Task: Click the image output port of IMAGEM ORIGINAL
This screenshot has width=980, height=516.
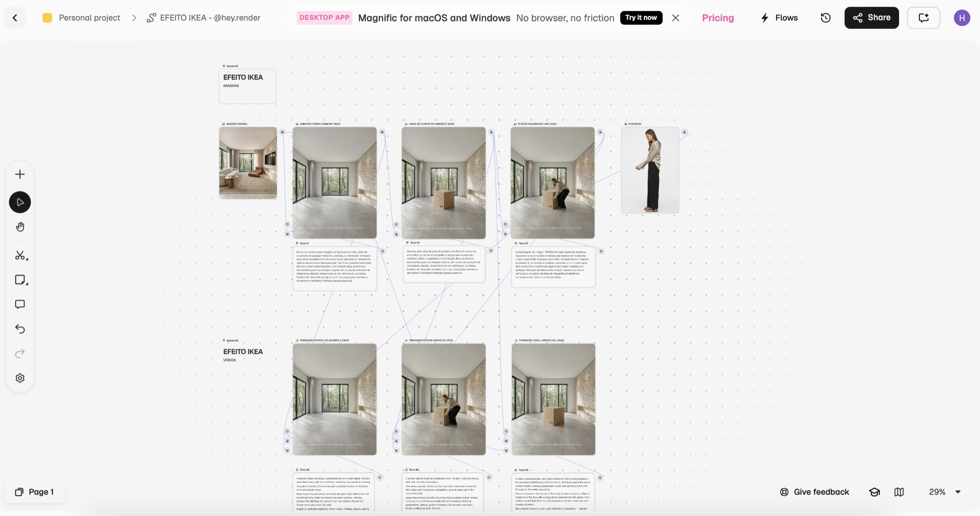Action: point(282,132)
